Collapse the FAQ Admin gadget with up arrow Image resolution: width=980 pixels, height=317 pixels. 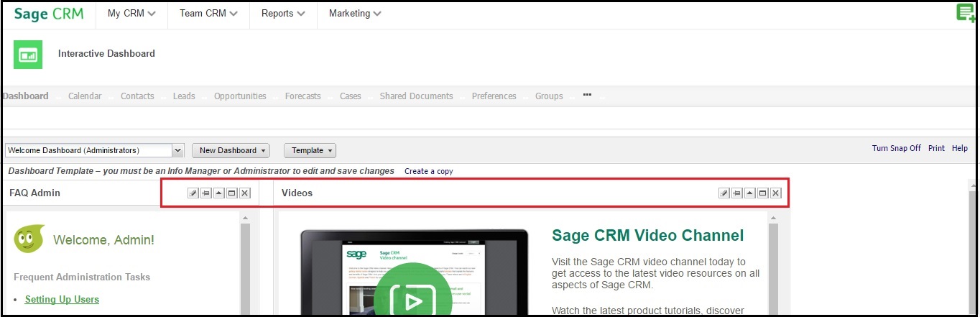(218, 193)
